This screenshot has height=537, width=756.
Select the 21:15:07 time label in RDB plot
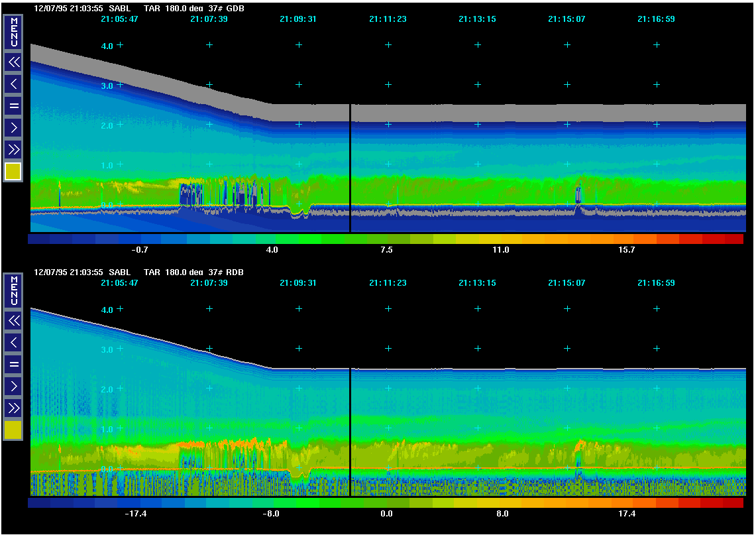(x=567, y=283)
